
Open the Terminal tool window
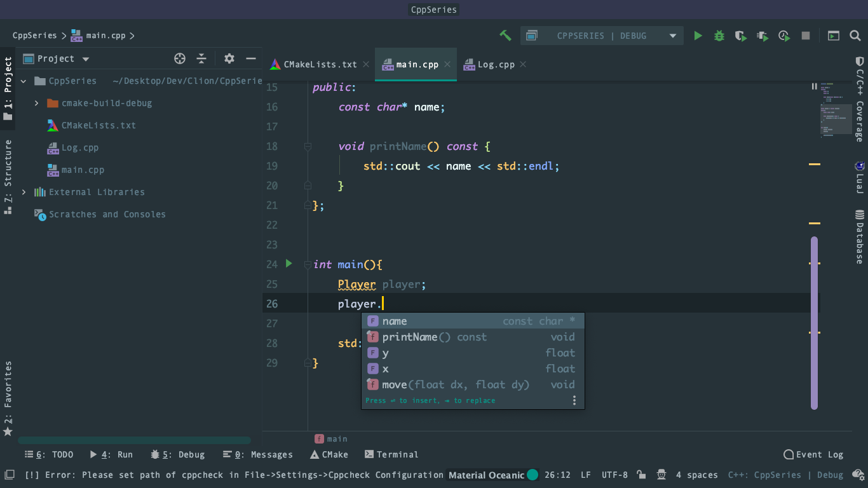pyautogui.click(x=391, y=454)
